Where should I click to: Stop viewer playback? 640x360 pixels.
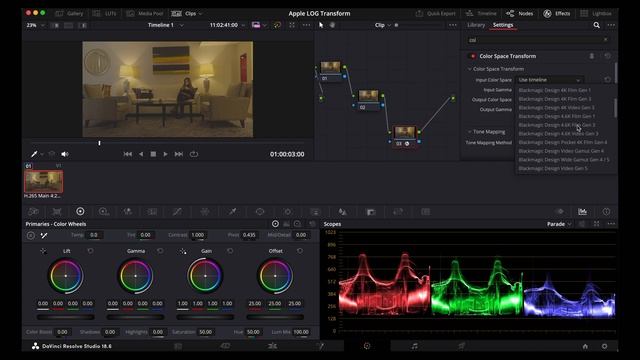tap(153, 154)
